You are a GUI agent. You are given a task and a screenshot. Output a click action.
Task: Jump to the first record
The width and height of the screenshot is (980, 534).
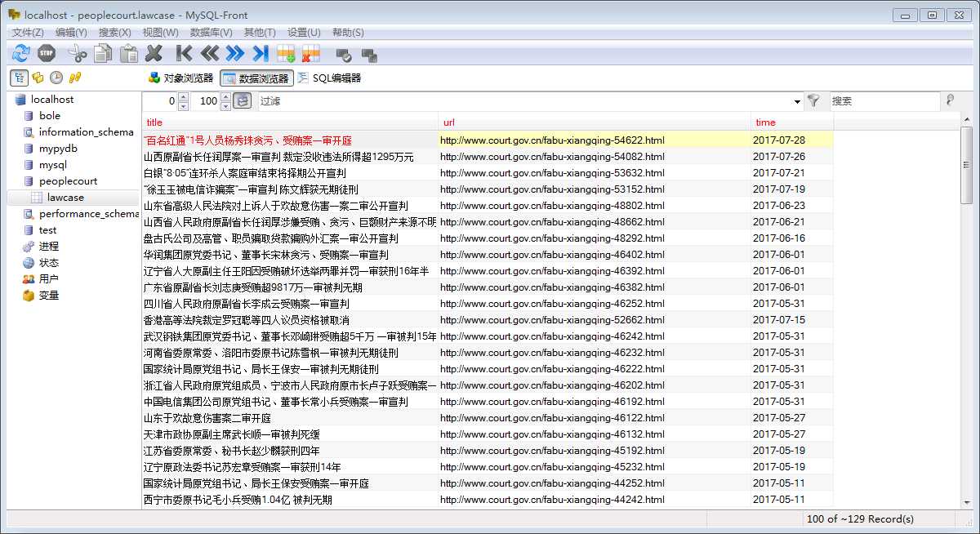point(185,54)
